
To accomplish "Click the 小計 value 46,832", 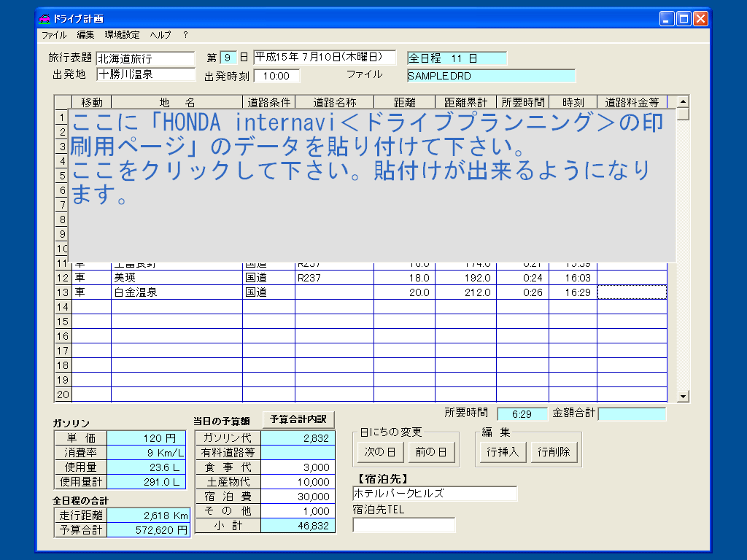I will pos(298,526).
